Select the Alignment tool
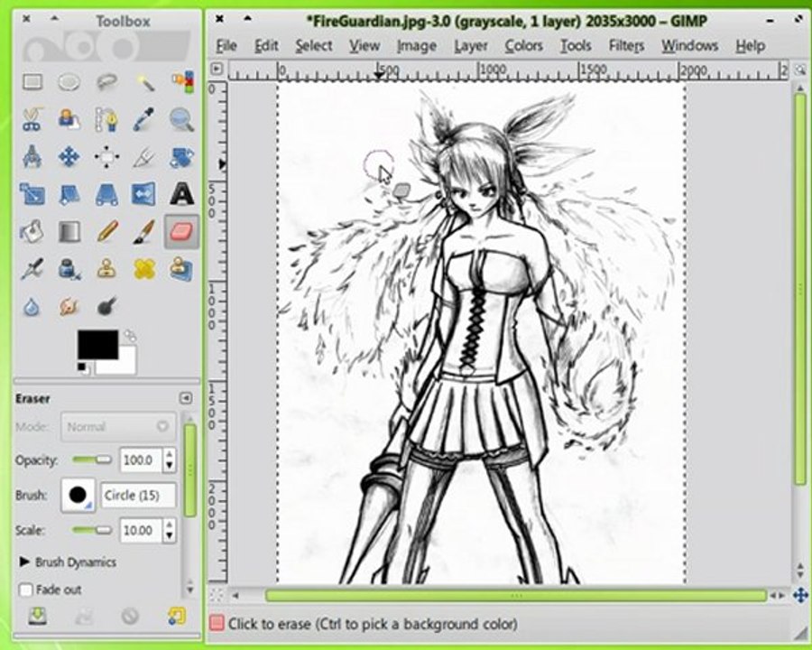This screenshot has height=650, width=812. (x=106, y=156)
